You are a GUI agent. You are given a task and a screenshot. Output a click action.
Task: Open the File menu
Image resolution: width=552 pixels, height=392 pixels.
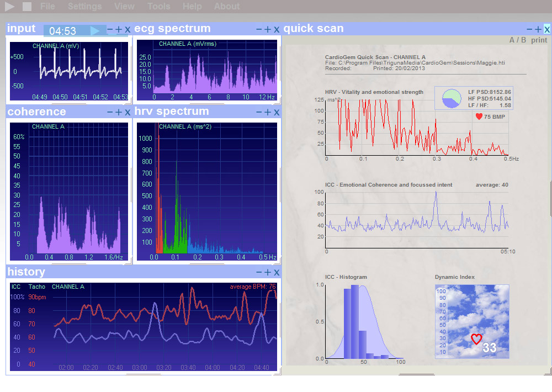tap(47, 6)
